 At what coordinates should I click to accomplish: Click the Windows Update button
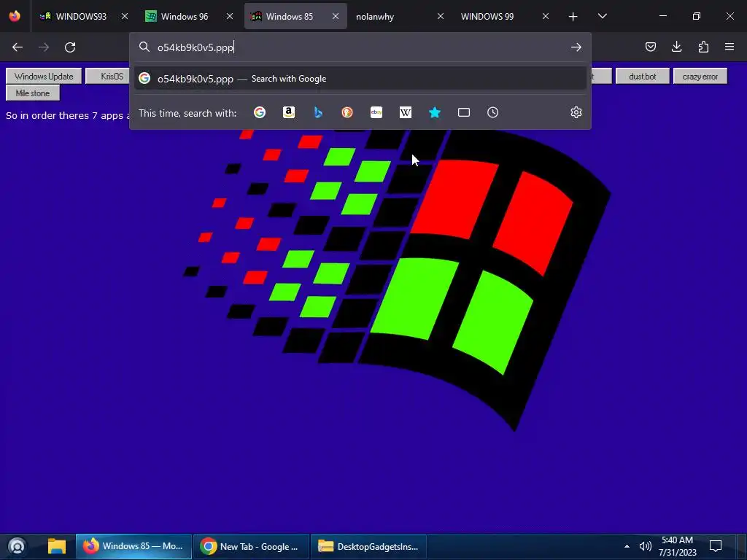(x=44, y=76)
